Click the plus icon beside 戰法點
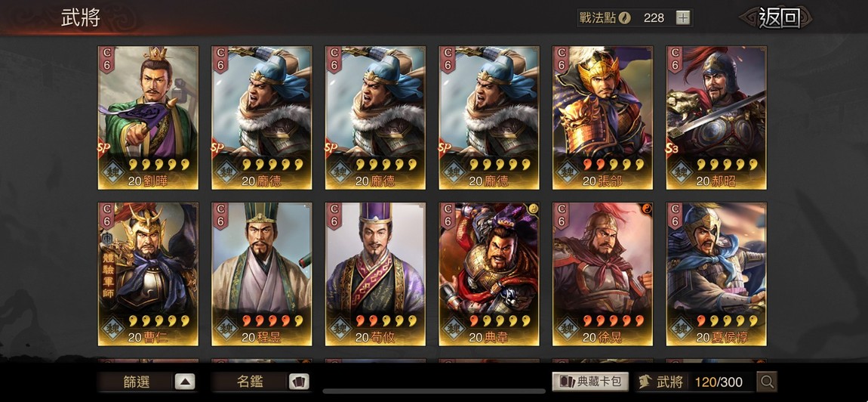This screenshot has width=868, height=402. pyautogui.click(x=683, y=17)
